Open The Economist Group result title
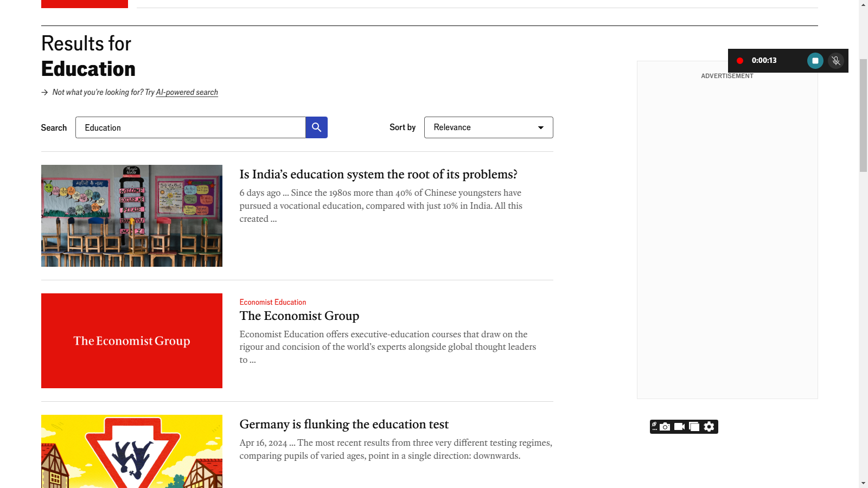 [299, 316]
